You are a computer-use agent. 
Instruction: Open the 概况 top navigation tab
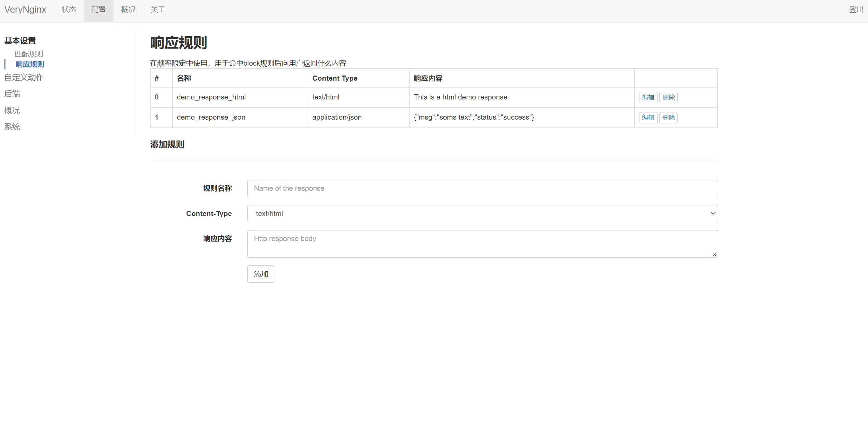(128, 10)
